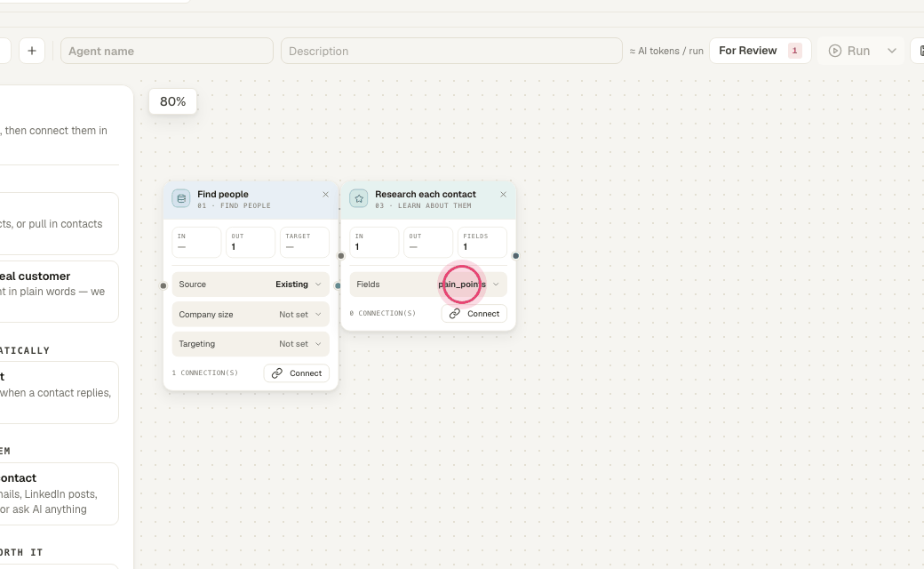
Task: Click the Run button
Action: [x=849, y=51]
